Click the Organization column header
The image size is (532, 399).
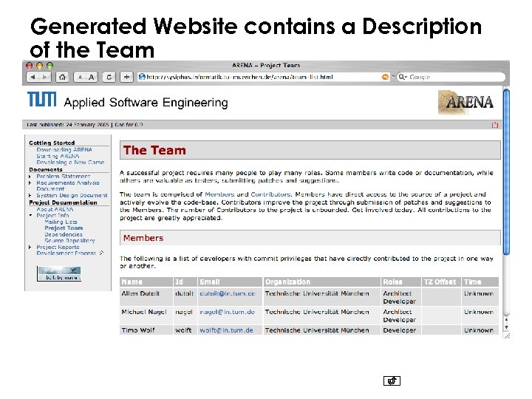[x=321, y=282]
